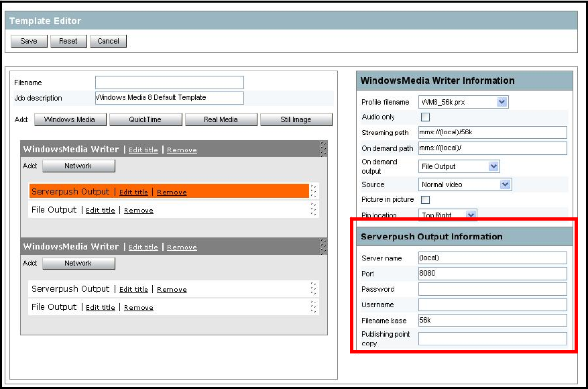Viewport: 588px width, 389px height.
Task: Enable the Audio only checkbox
Action: (424, 117)
